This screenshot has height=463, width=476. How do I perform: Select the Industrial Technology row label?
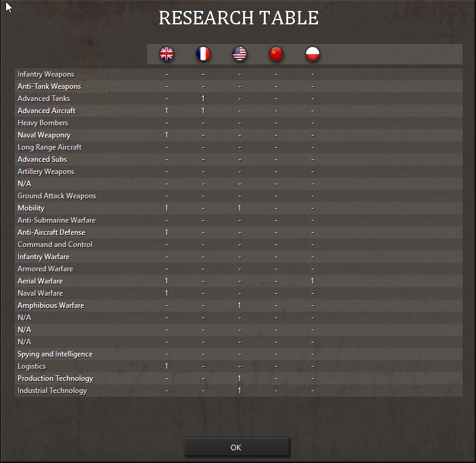pos(52,391)
